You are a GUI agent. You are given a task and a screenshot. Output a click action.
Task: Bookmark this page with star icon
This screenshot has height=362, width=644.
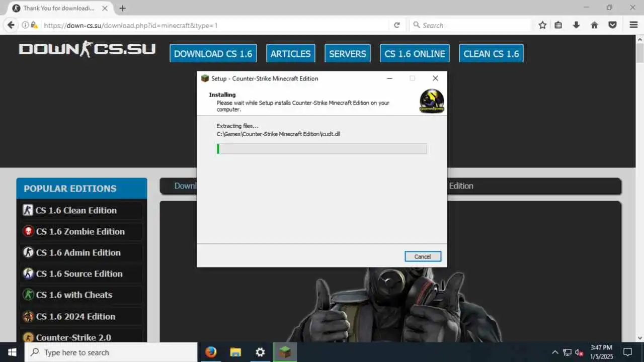[542, 25]
